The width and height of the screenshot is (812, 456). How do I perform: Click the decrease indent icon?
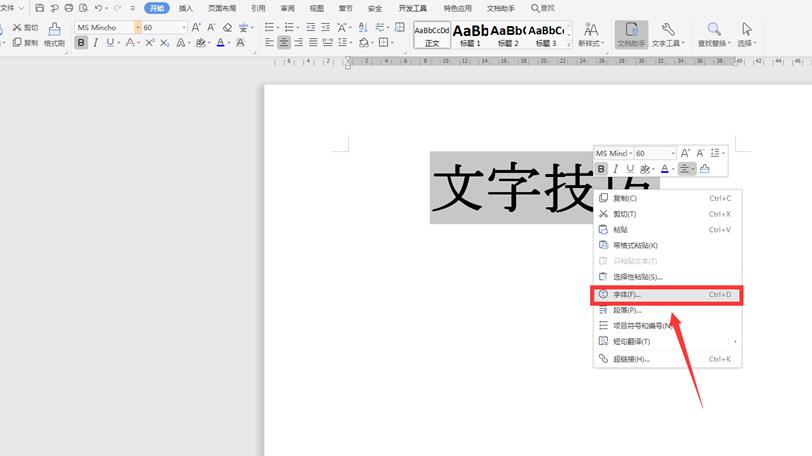310,27
